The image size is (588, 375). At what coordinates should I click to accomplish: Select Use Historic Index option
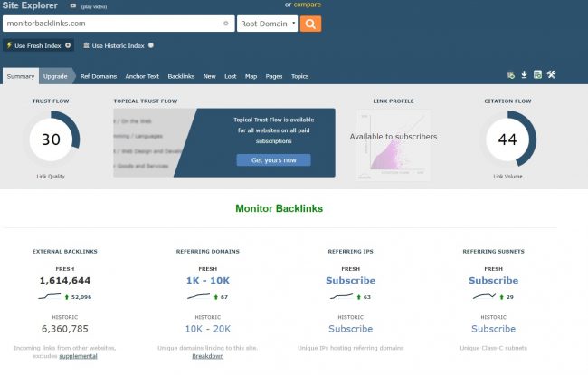[x=118, y=44]
